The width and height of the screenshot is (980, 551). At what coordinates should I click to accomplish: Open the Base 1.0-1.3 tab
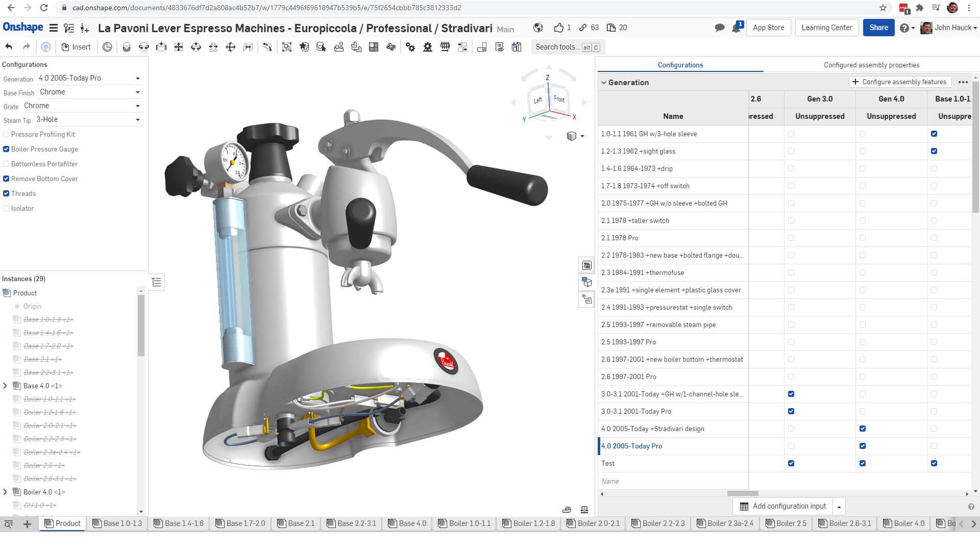tap(117, 523)
